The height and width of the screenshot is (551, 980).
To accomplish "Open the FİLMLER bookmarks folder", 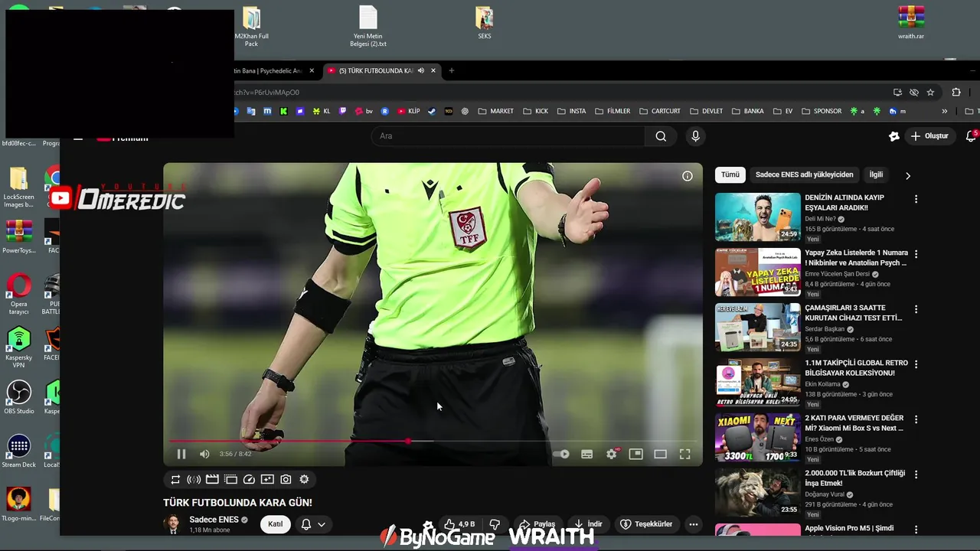I will click(612, 111).
